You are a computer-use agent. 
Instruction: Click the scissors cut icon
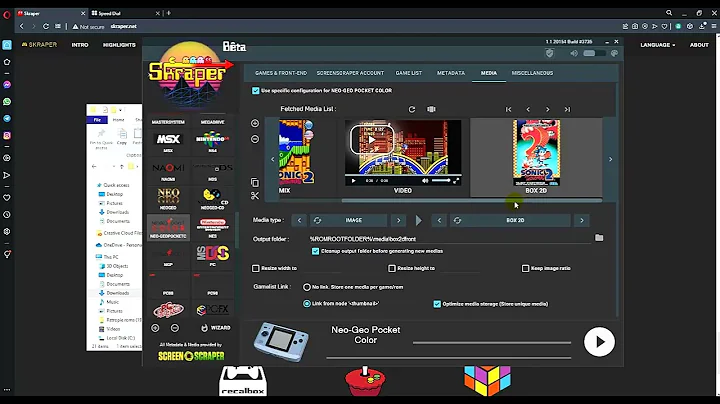point(255,196)
